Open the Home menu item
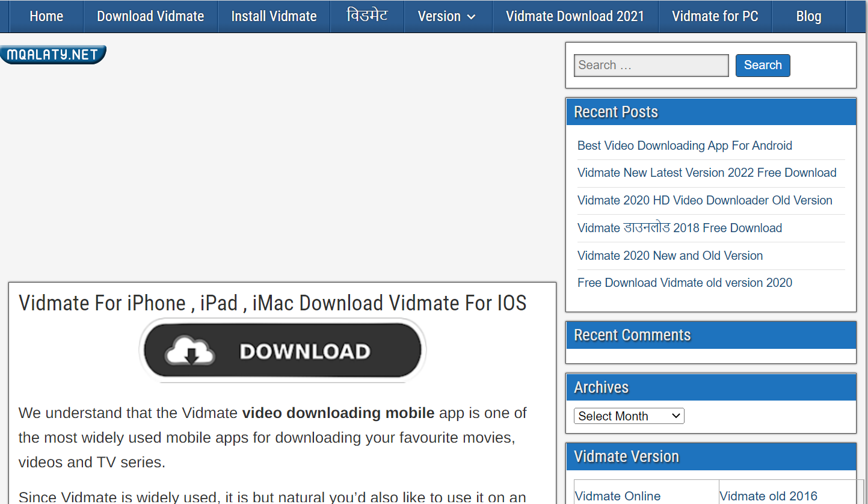868x504 pixels. pyautogui.click(x=46, y=16)
